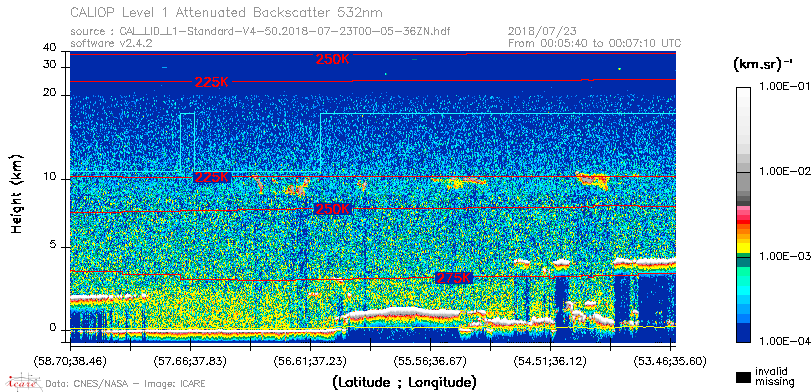Click the upper '225K' isotherm label near 25 km

[x=212, y=82]
